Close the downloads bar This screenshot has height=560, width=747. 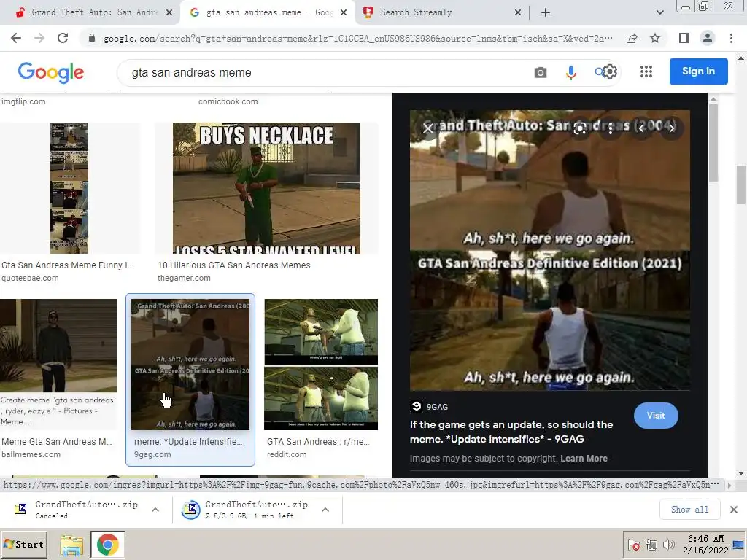[x=734, y=510]
